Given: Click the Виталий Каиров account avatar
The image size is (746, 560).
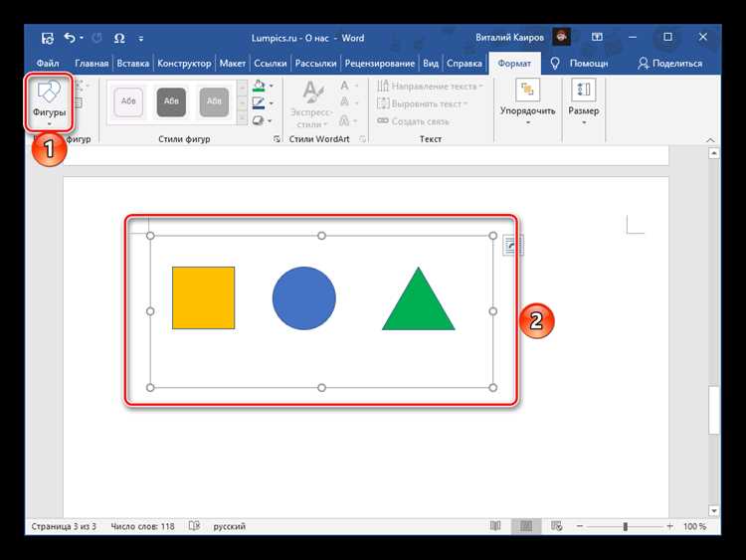Looking at the screenshot, I should coord(561,37).
